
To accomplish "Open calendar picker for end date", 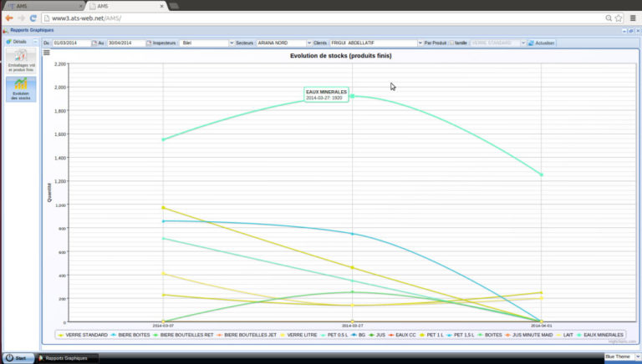I will click(148, 43).
